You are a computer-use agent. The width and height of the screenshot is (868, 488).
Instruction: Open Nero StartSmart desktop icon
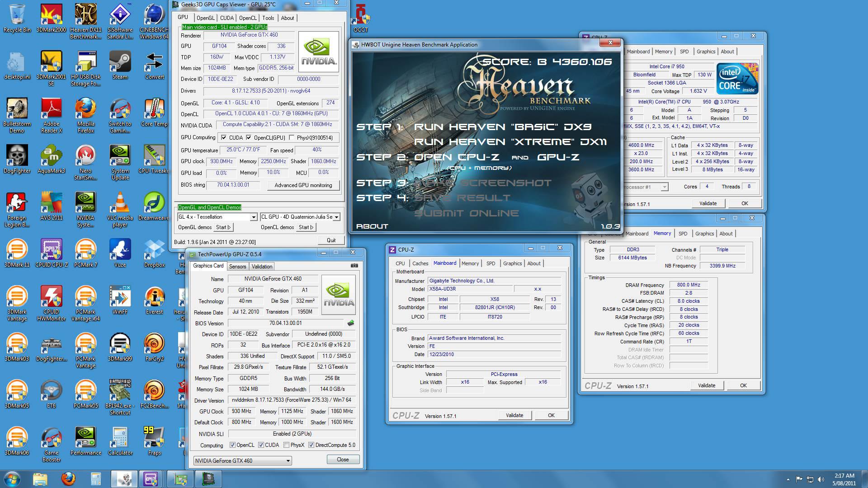pos(85,163)
